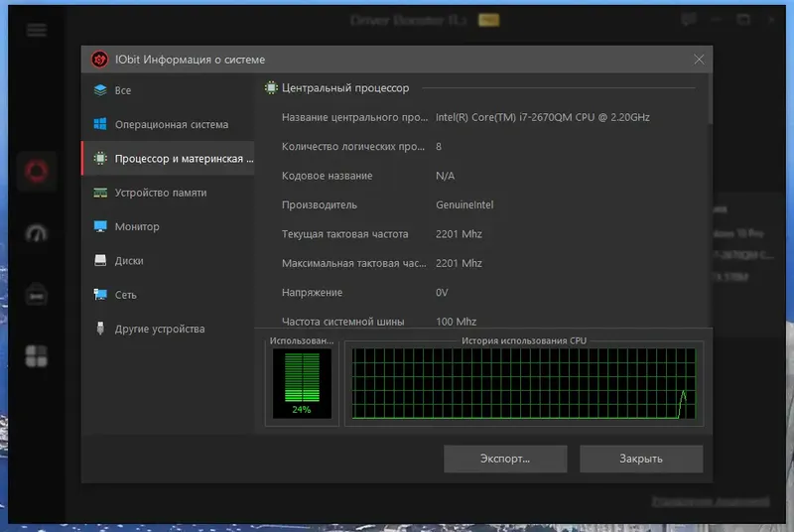Select the Все category
The image size is (794, 532).
click(x=168, y=90)
